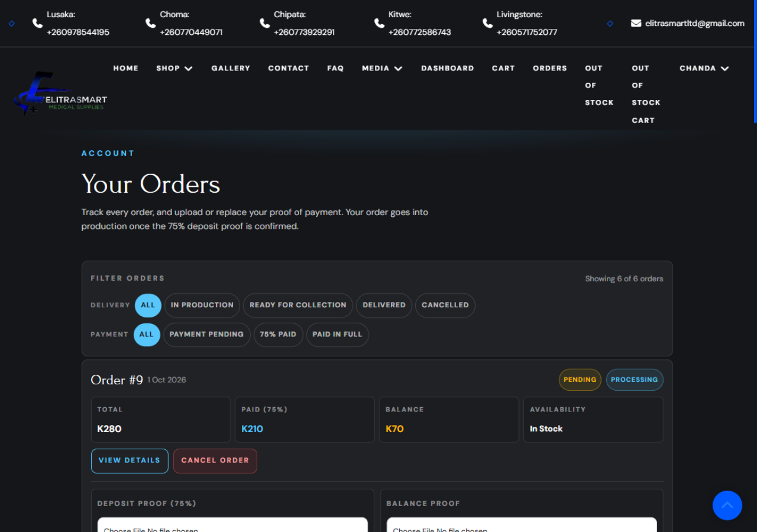The image size is (757, 532).
Task: View details of Order #9
Action: [130, 461]
